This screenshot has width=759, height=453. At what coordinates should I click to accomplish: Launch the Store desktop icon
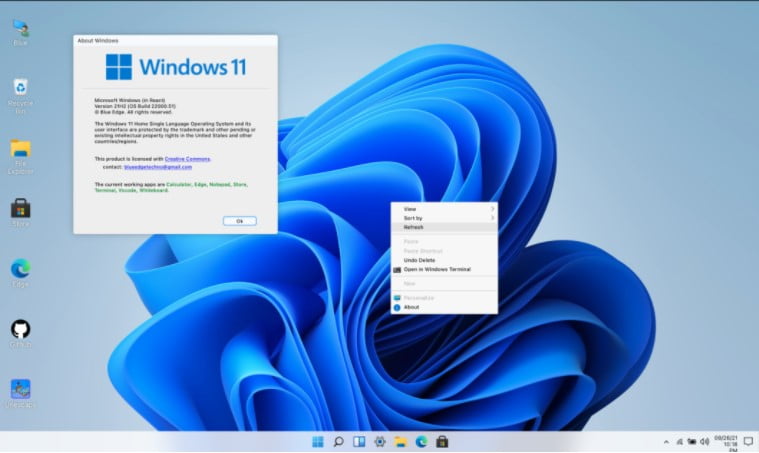tap(20, 208)
